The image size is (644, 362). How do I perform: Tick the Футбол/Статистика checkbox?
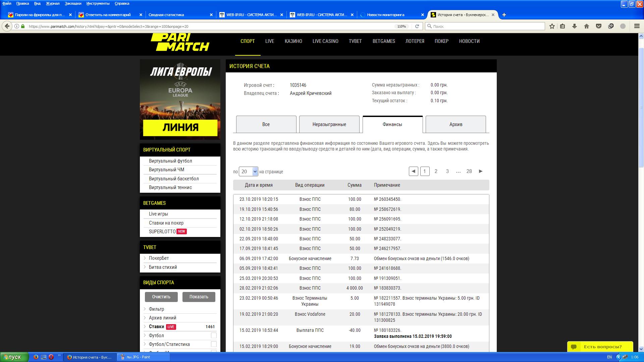click(214, 344)
